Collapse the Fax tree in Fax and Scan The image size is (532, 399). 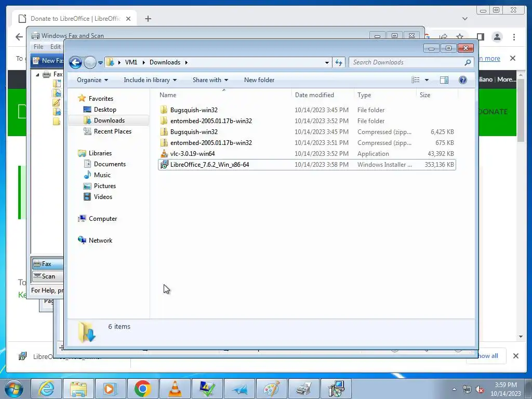pyautogui.click(x=37, y=75)
